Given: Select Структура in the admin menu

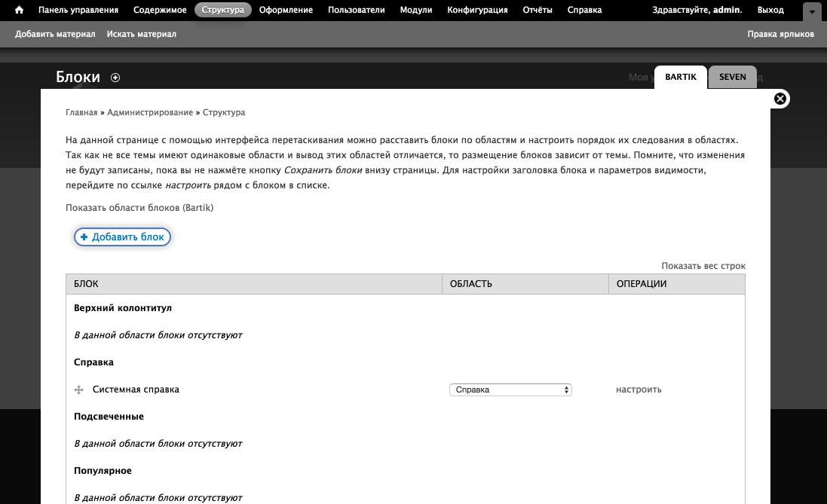Looking at the screenshot, I should (x=223, y=10).
